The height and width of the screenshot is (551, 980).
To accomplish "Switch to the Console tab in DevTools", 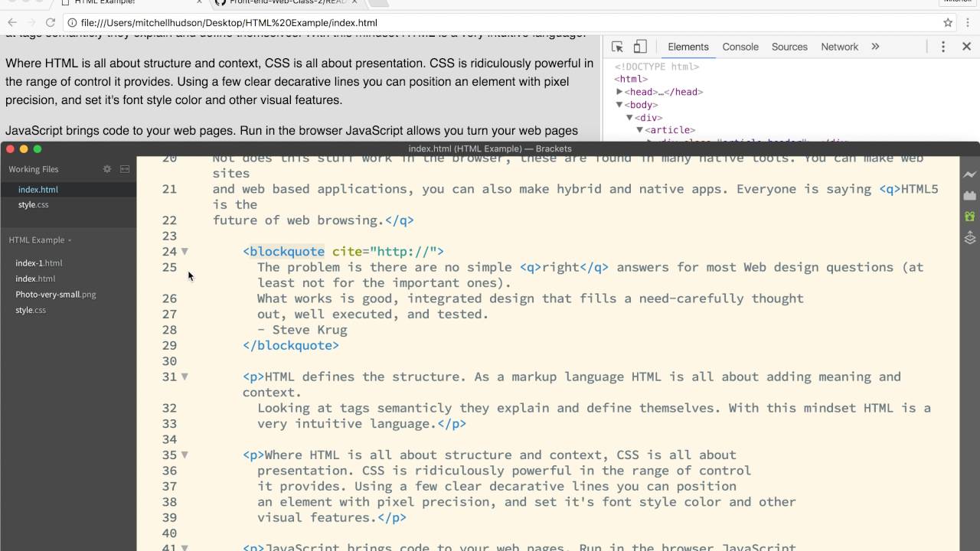I will click(x=740, y=47).
